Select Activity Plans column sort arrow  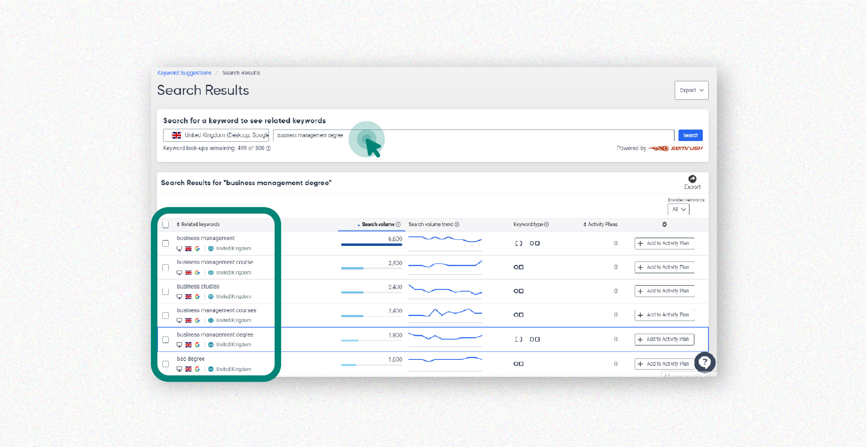pos(586,224)
